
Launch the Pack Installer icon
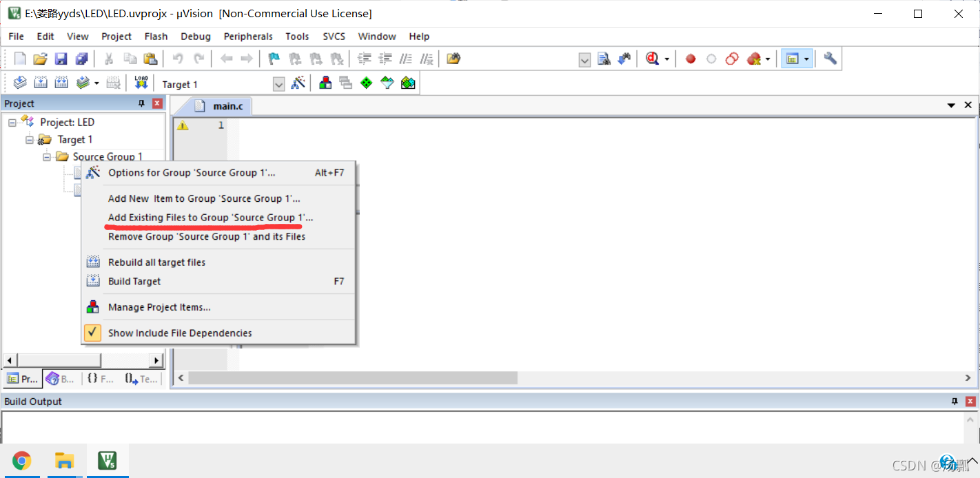point(408,83)
